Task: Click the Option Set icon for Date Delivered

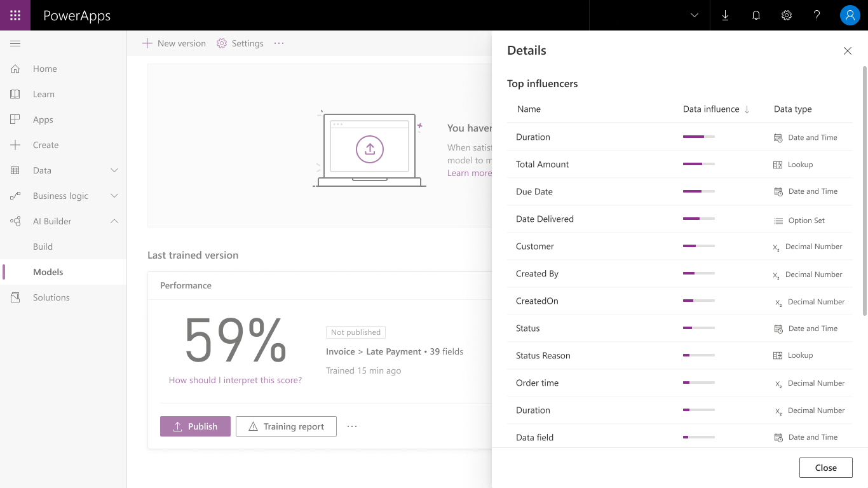Action: point(778,220)
